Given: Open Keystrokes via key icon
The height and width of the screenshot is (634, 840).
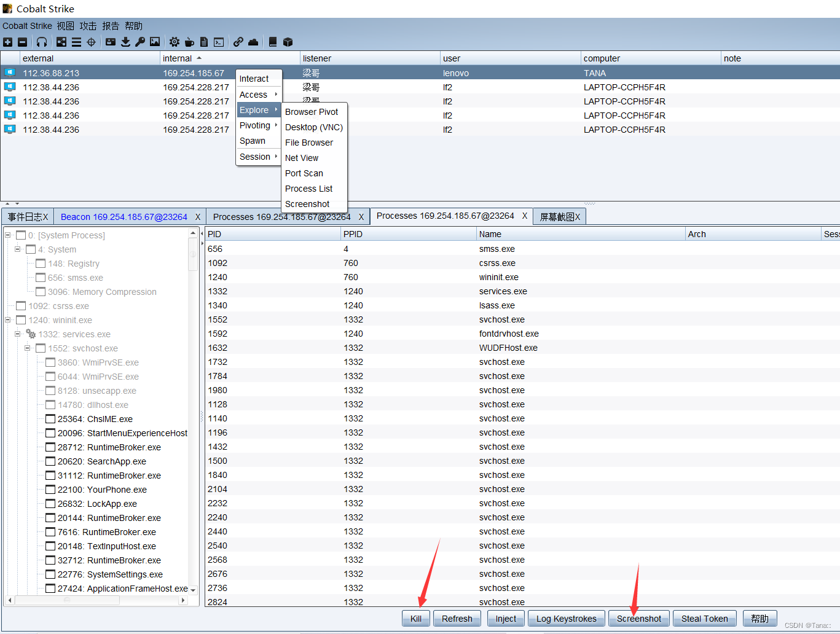Looking at the screenshot, I should coord(140,42).
